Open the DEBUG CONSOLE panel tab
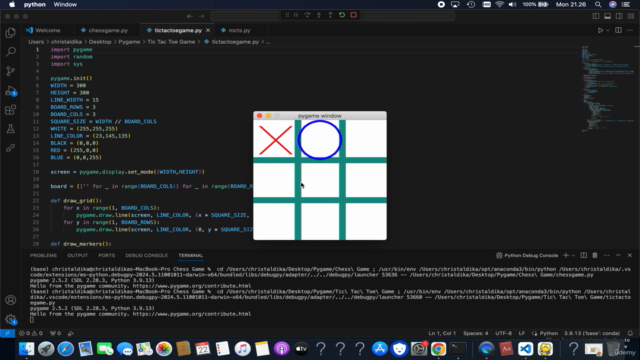The height and width of the screenshot is (360, 640). click(147, 256)
